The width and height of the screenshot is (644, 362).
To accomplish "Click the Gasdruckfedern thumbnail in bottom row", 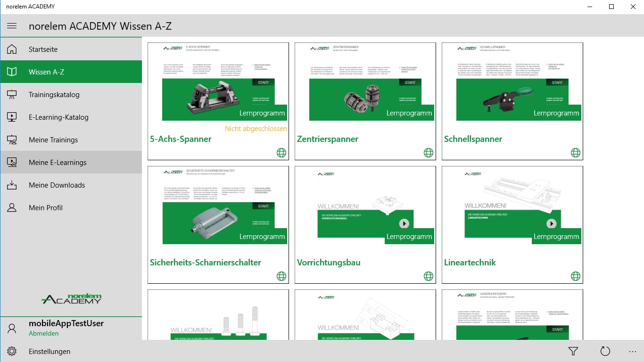I will coord(512,315).
